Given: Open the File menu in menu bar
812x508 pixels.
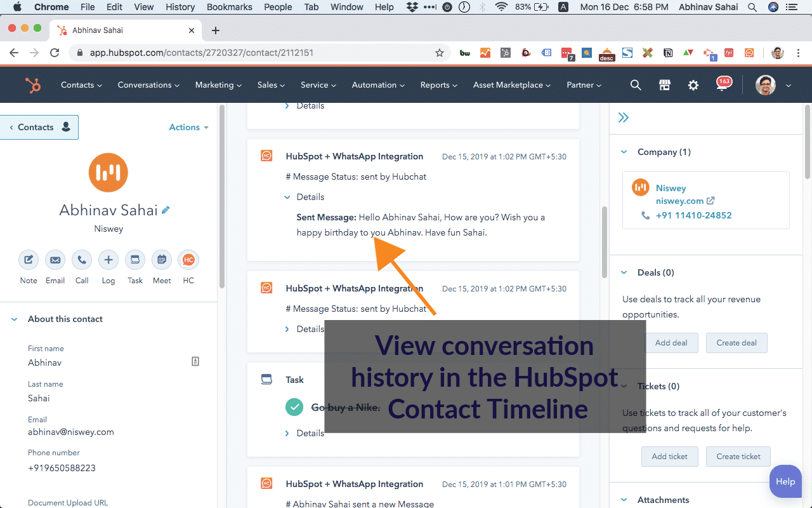Looking at the screenshot, I should [x=88, y=7].
